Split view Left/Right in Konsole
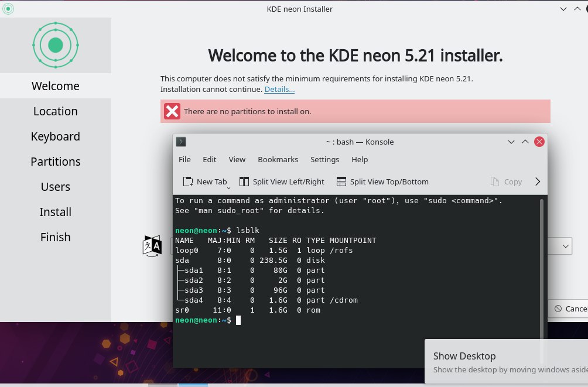Viewport: 588px width, 387px height. point(282,182)
